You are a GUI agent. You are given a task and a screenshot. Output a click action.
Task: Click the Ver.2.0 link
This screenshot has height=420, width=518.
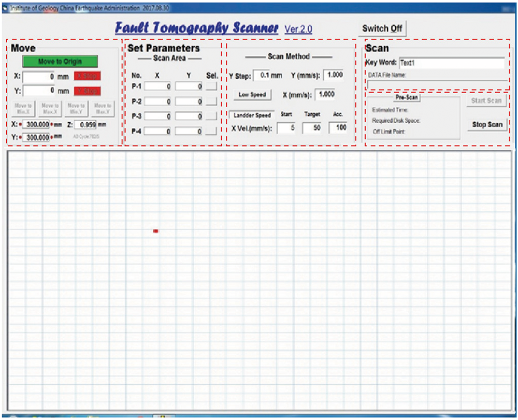(298, 29)
